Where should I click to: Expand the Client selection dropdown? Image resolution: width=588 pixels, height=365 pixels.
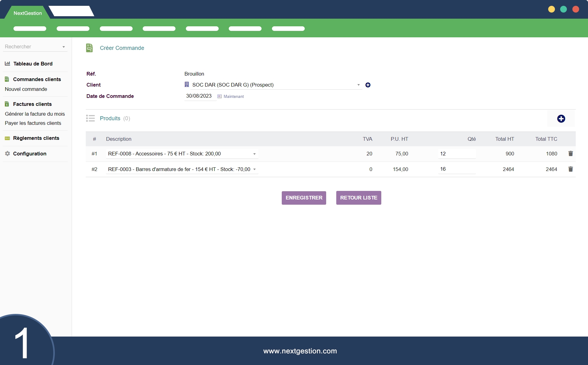tap(358, 85)
